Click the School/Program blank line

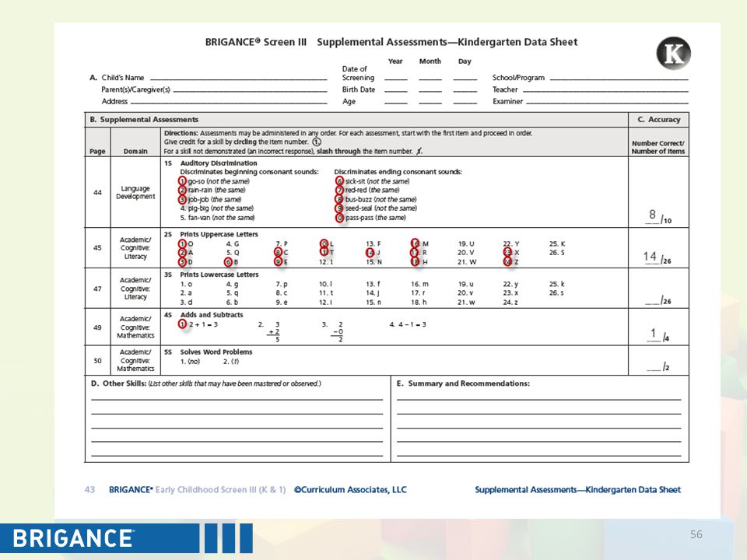coord(619,79)
